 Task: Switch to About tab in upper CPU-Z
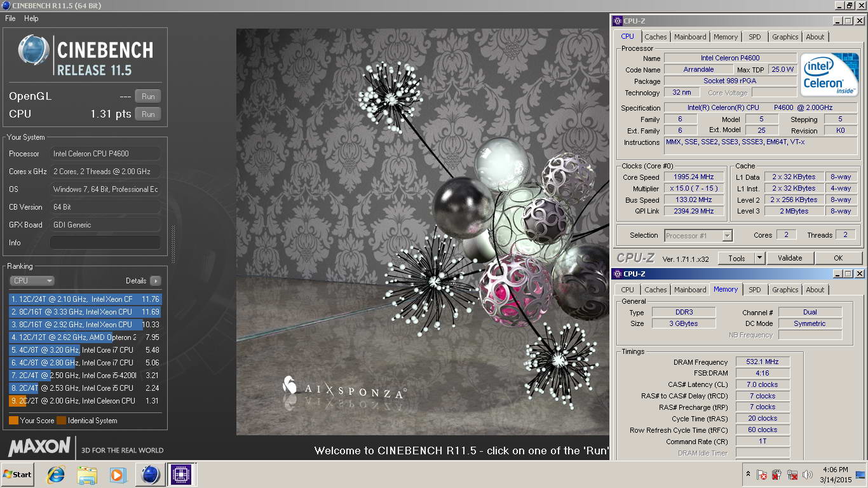coord(815,37)
